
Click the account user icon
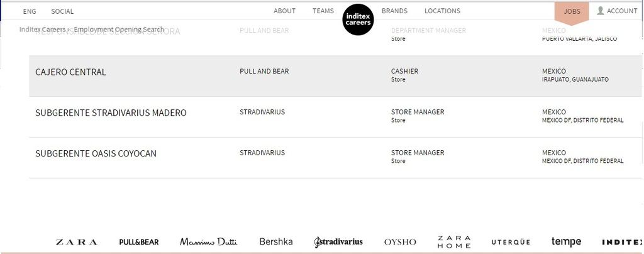(x=601, y=11)
